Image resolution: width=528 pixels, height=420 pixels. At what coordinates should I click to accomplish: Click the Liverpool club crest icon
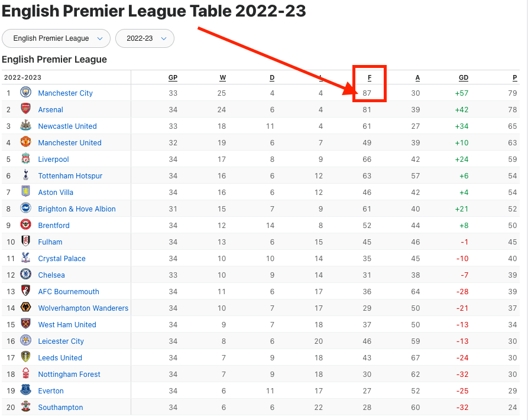point(25,159)
